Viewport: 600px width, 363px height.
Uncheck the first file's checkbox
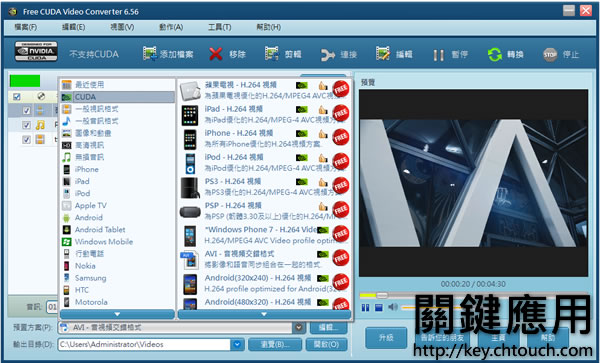(26, 111)
